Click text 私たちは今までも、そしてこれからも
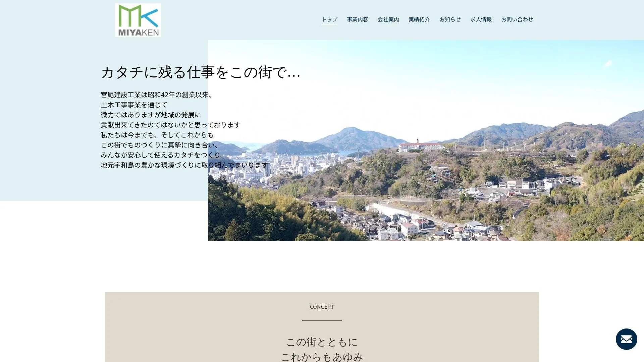The image size is (644, 362). [157, 135]
